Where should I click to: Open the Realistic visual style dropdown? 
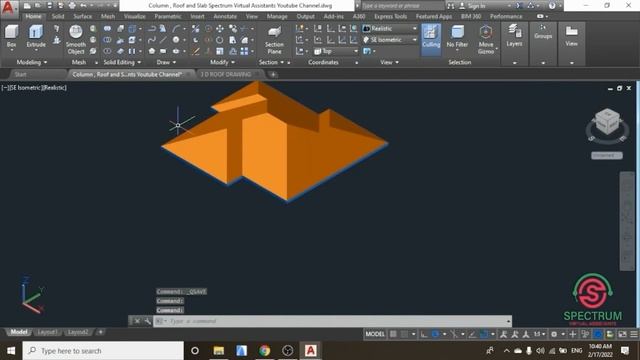[x=390, y=29]
